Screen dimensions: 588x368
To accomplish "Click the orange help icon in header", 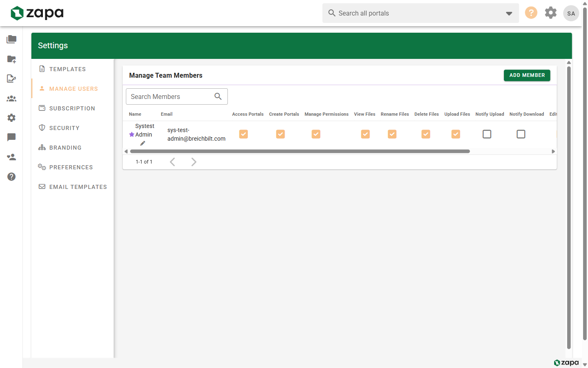I will point(531,13).
